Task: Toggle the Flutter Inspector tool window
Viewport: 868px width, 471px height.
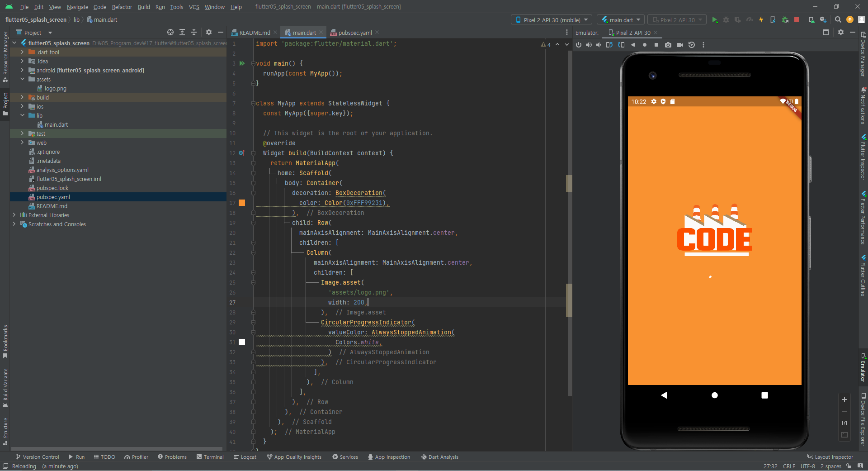Action: click(x=863, y=157)
